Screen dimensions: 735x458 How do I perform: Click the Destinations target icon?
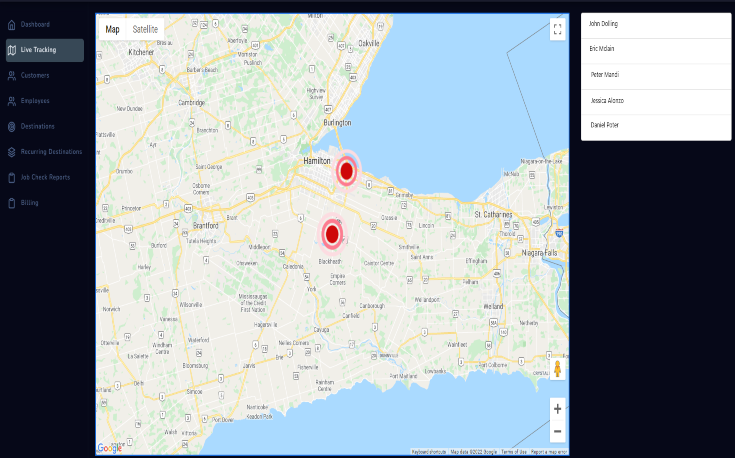tap(11, 127)
